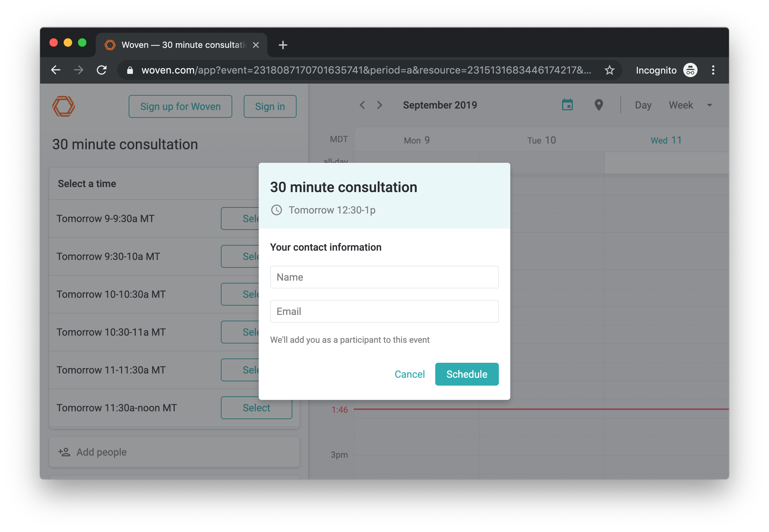Click the September 2019 title
The height and width of the screenshot is (532, 769).
coord(440,105)
